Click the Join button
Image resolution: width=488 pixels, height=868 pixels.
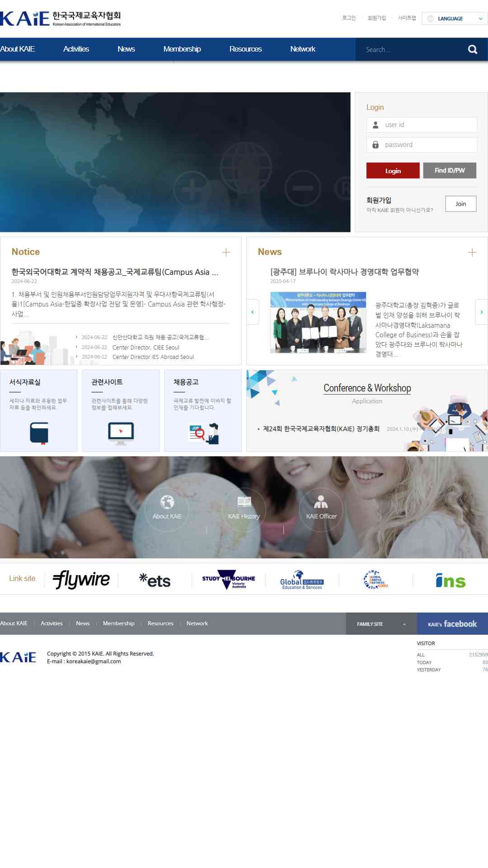[461, 204]
